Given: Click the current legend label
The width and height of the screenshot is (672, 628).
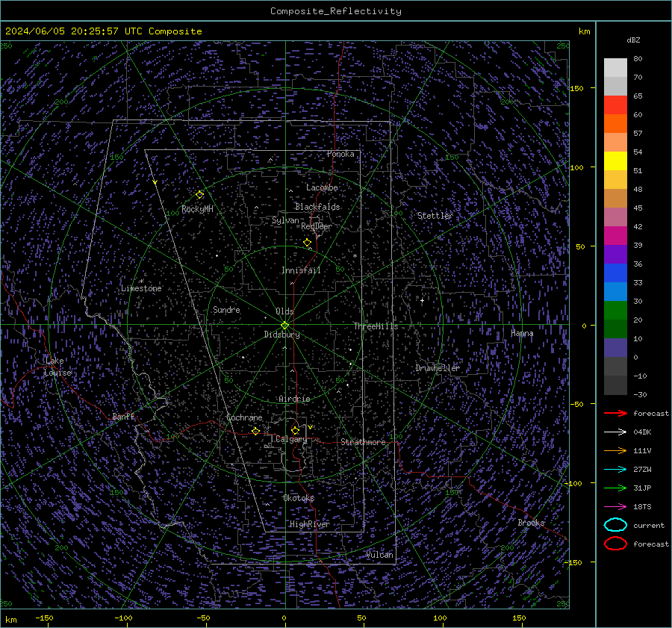Looking at the screenshot, I should coord(649,525).
